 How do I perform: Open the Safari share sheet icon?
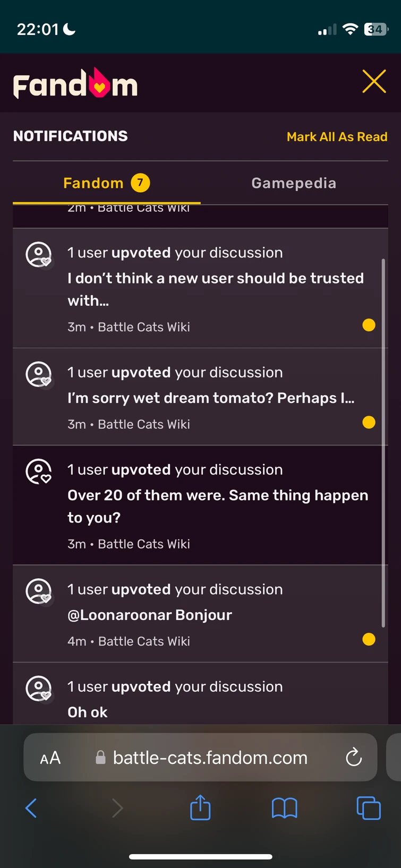(200, 807)
